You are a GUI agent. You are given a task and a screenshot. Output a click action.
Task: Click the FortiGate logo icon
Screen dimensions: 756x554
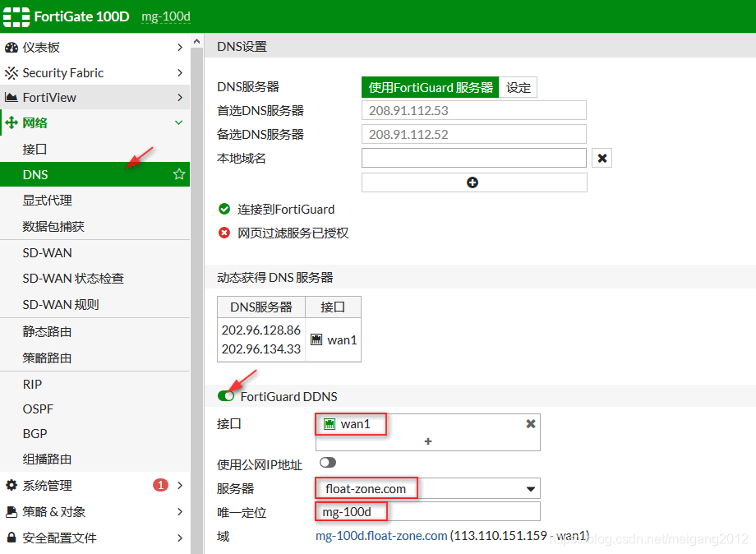pos(16,16)
